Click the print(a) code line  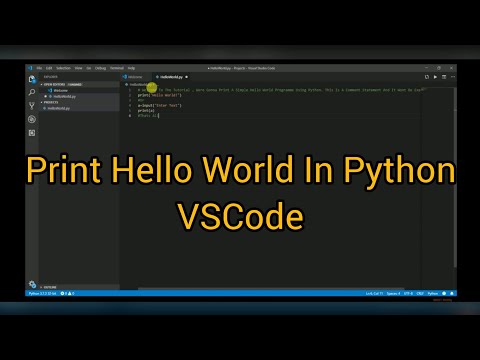(146, 110)
